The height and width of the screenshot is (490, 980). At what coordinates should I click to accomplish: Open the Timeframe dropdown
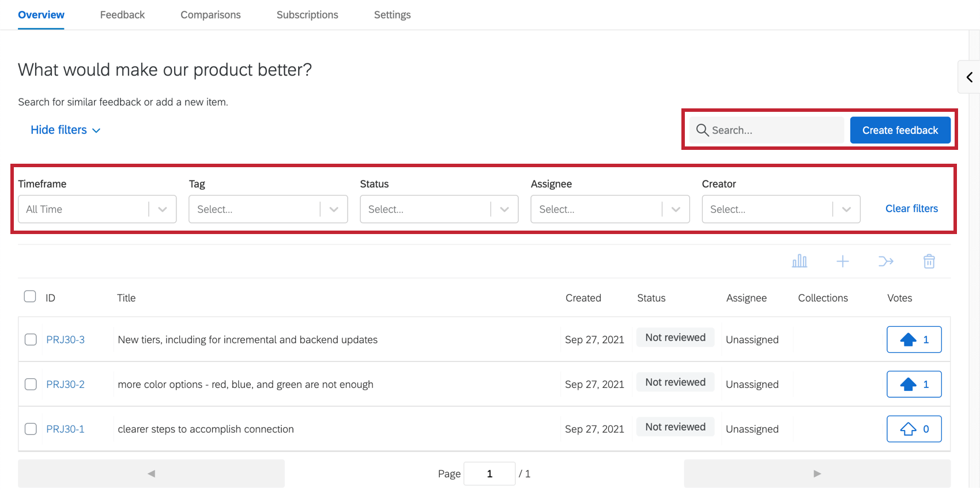(97, 209)
